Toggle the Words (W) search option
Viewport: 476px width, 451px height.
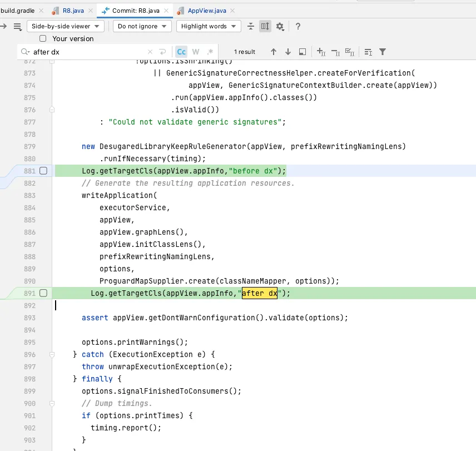click(x=196, y=52)
